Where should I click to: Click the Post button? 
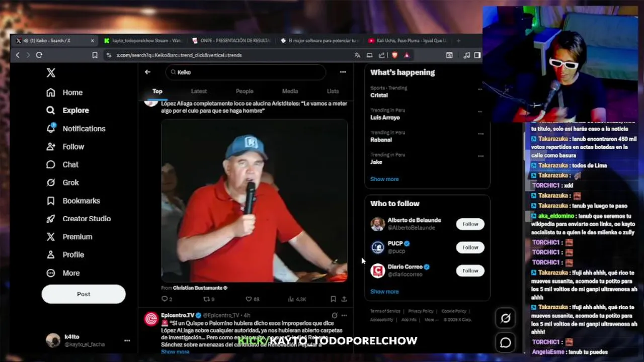tap(84, 294)
